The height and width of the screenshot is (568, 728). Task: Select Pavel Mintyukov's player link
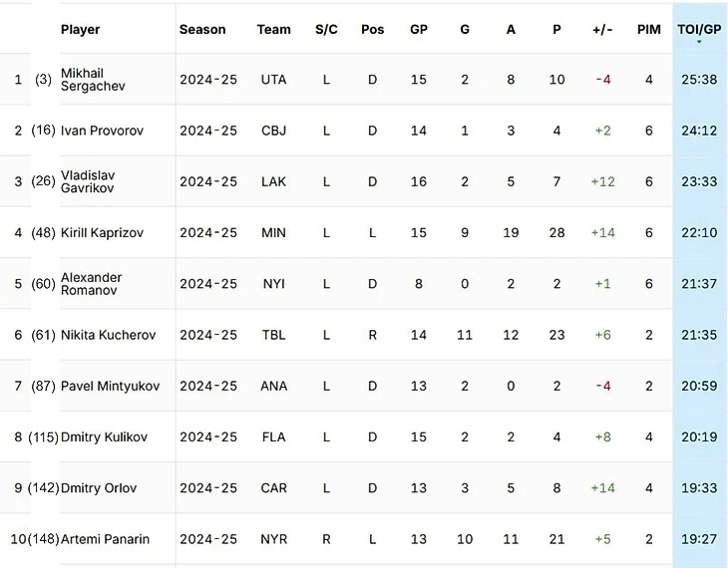coord(110,387)
